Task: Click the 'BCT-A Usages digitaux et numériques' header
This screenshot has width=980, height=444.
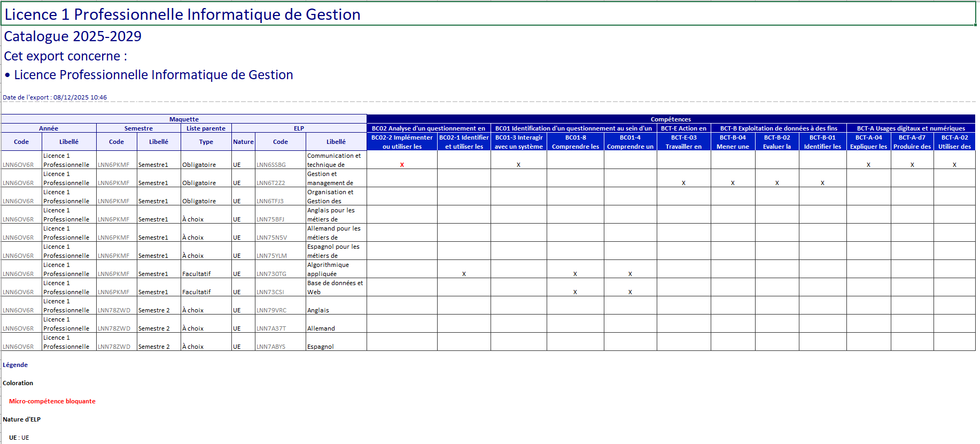Action: pos(911,128)
